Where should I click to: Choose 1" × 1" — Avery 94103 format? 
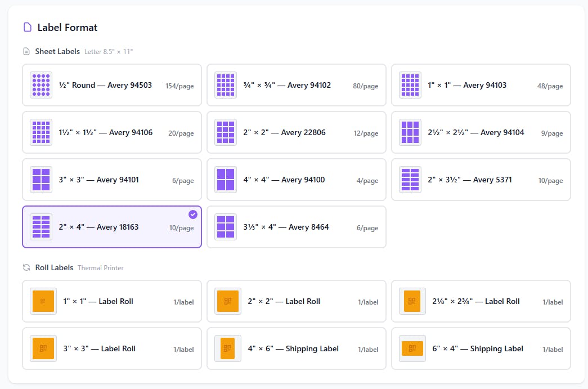coord(481,85)
